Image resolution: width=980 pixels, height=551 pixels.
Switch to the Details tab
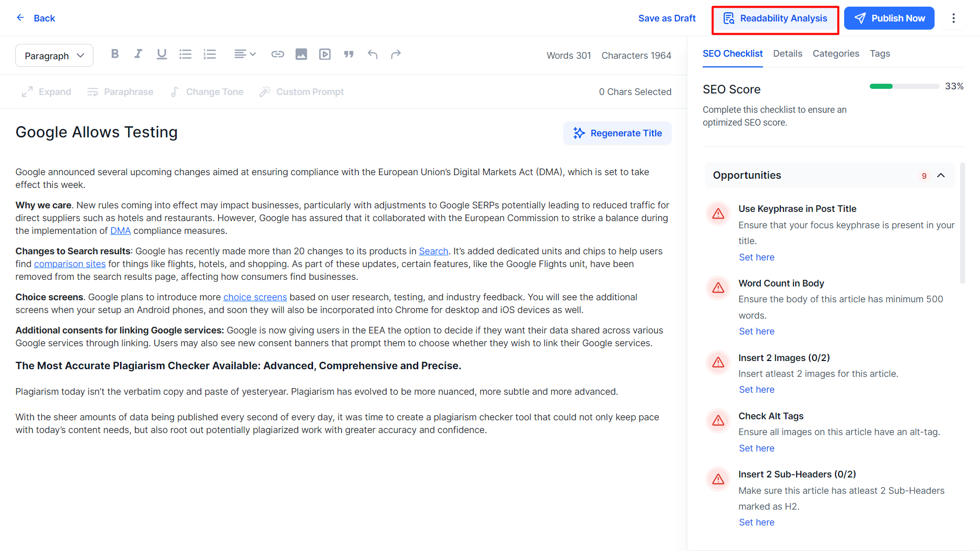point(787,54)
